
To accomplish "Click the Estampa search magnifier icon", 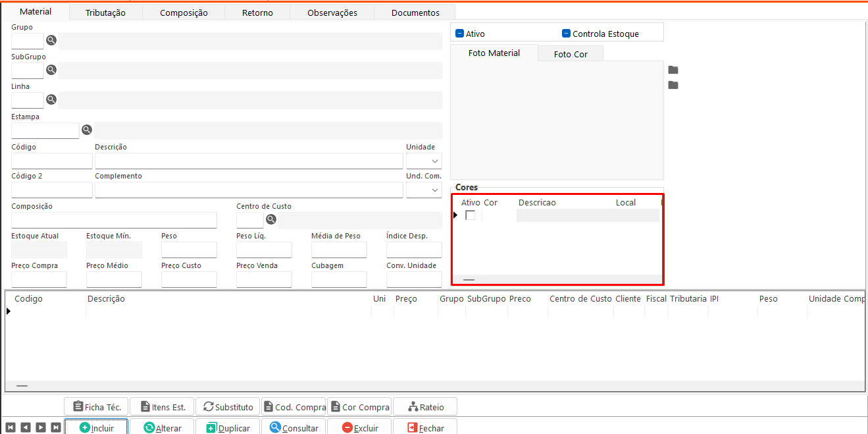I will point(87,130).
